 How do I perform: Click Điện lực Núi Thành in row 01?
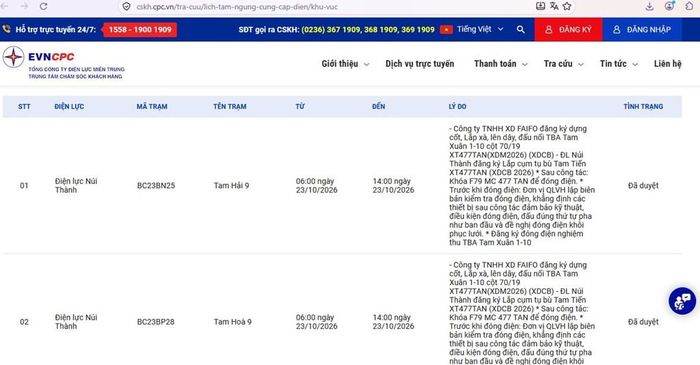coord(76,186)
